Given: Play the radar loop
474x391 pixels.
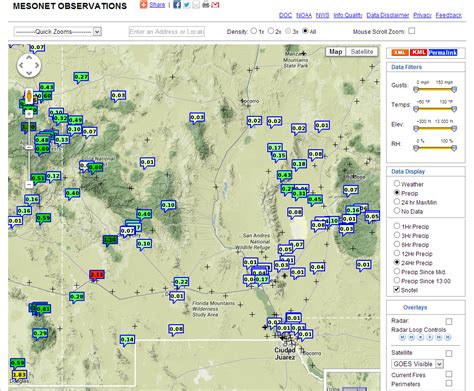Looking at the screenshot, I should click(x=430, y=337).
